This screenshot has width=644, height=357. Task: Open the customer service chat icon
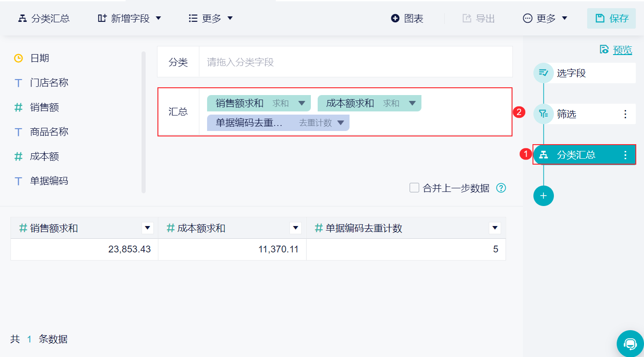(630, 343)
